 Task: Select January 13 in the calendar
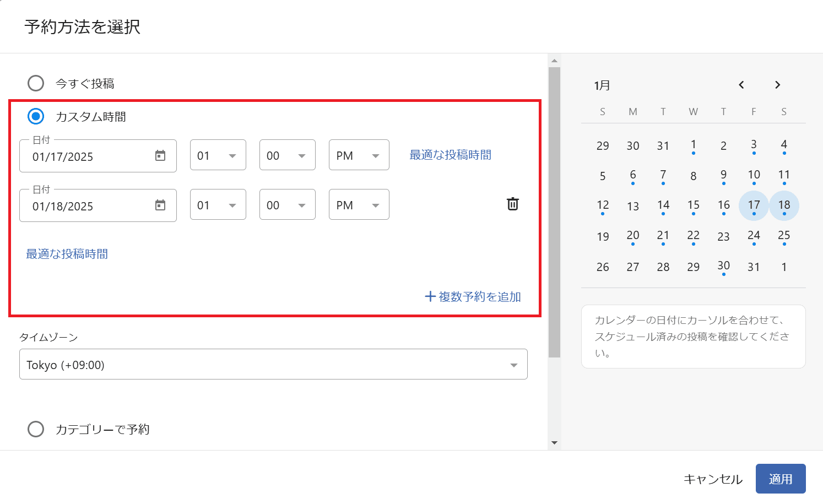pos(633,206)
